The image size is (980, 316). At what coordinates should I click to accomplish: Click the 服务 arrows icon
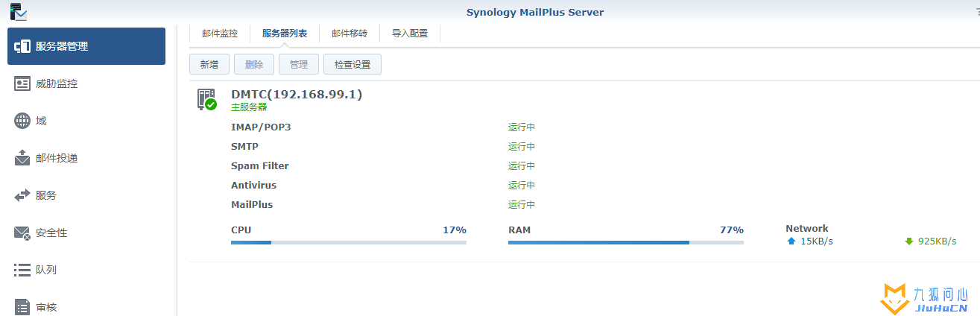pos(22,195)
